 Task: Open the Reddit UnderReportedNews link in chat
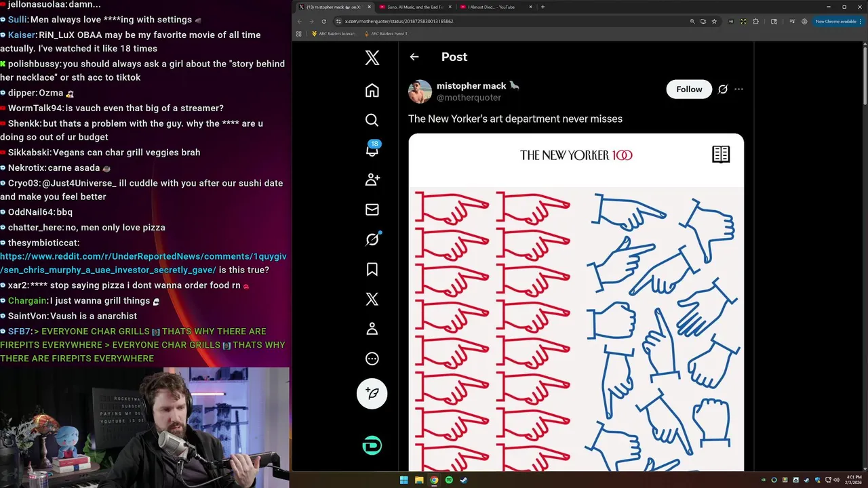point(143,263)
